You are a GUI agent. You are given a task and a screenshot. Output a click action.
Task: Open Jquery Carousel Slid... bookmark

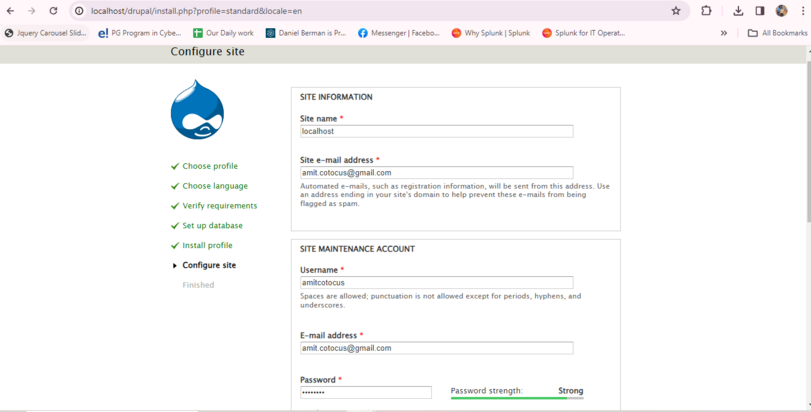coord(46,33)
